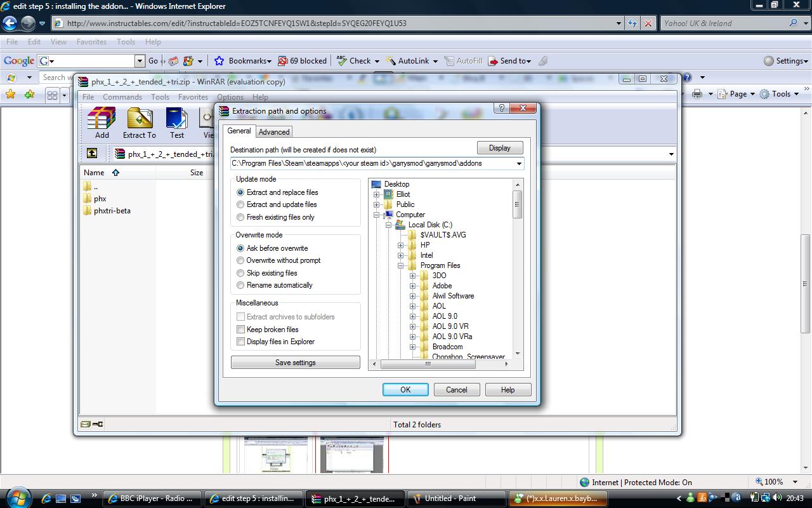
Task: Open WinRAR File menu
Action: pos(88,97)
